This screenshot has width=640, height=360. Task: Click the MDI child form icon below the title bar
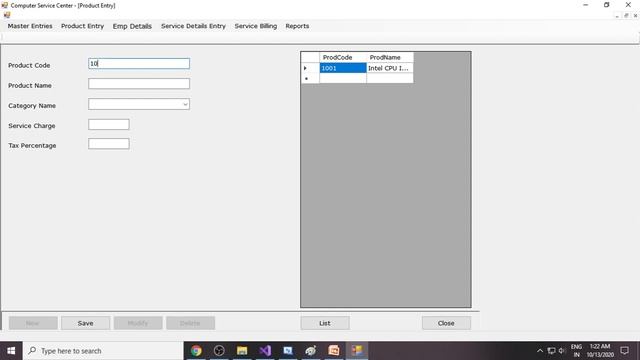7,15
